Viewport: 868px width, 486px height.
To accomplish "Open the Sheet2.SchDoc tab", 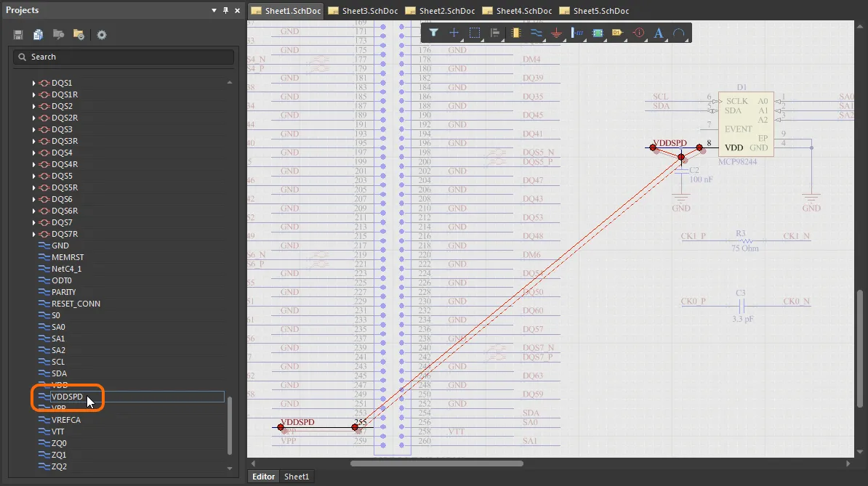I will 440,10.
